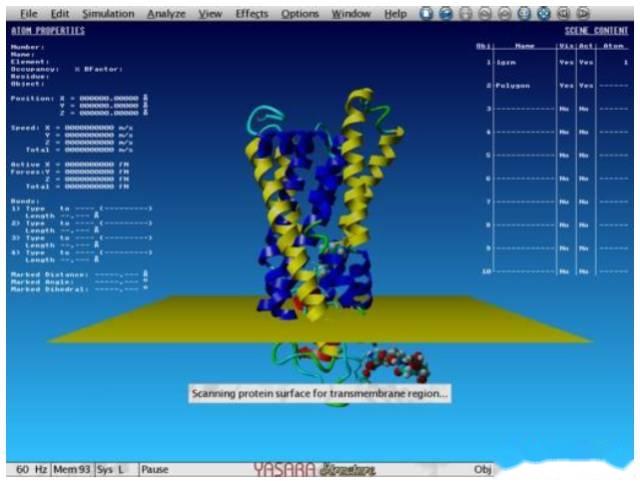Screen dimensions: 640x481
Task: Click the atom count for 1pzn
Action: pos(625,62)
